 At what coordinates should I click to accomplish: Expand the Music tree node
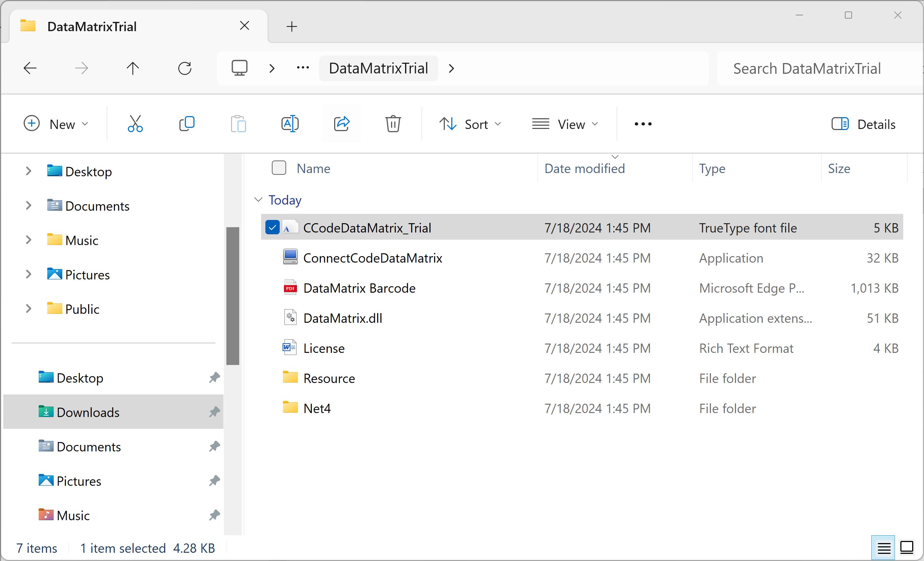coord(29,240)
